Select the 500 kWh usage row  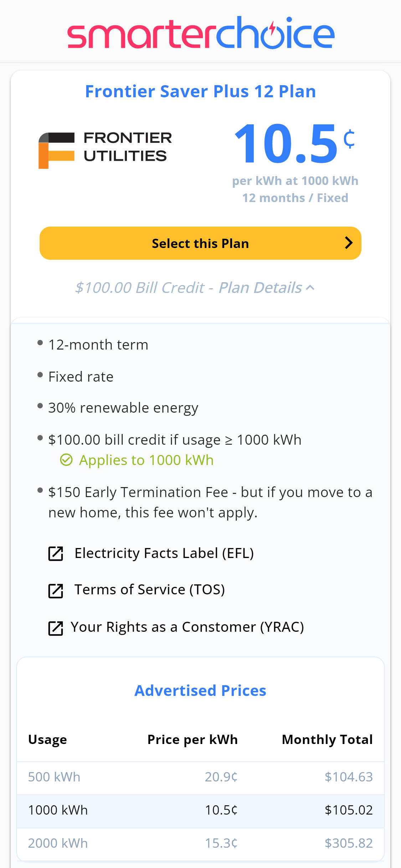200,777
